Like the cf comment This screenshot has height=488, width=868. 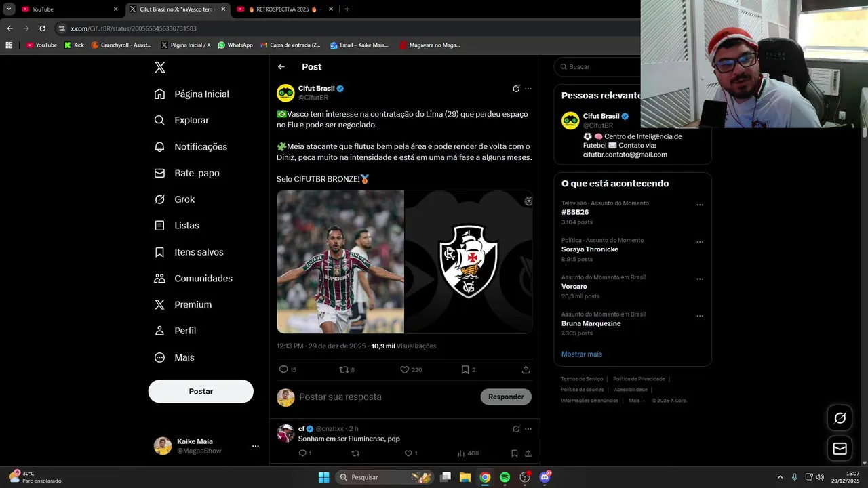tap(408, 453)
